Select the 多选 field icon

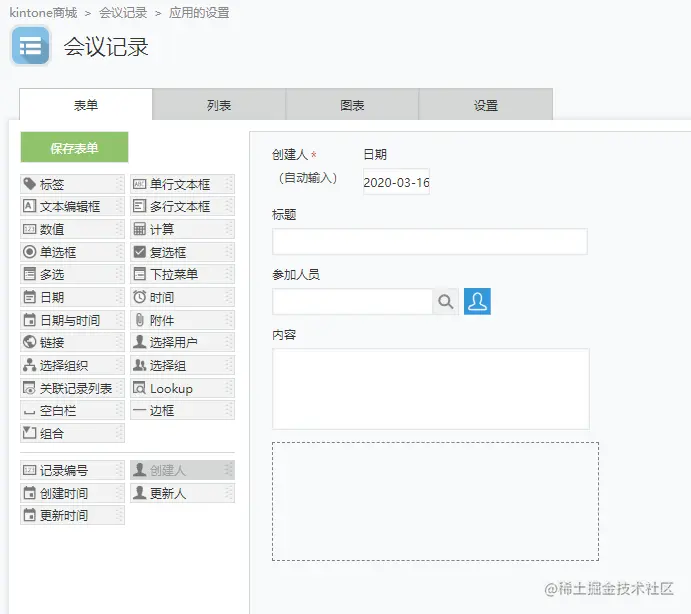coord(30,274)
